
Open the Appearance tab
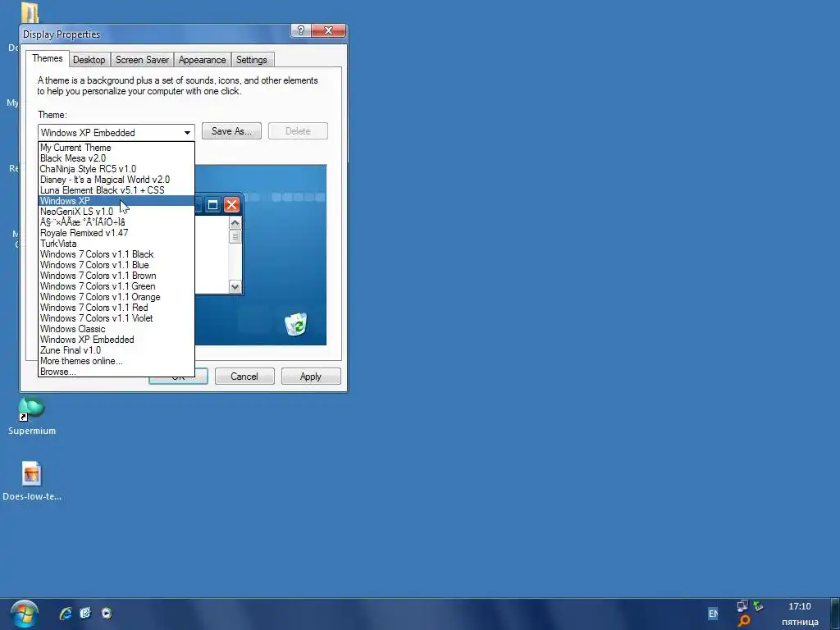(202, 60)
